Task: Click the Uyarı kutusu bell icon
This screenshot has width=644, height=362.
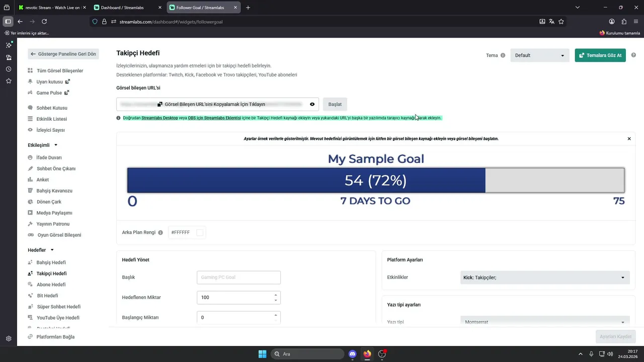Action: pos(30,81)
